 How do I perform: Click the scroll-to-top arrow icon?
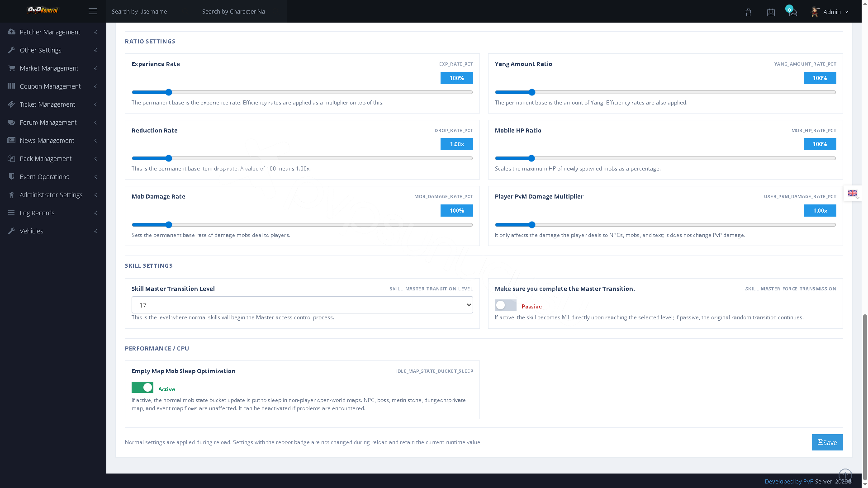click(x=845, y=475)
